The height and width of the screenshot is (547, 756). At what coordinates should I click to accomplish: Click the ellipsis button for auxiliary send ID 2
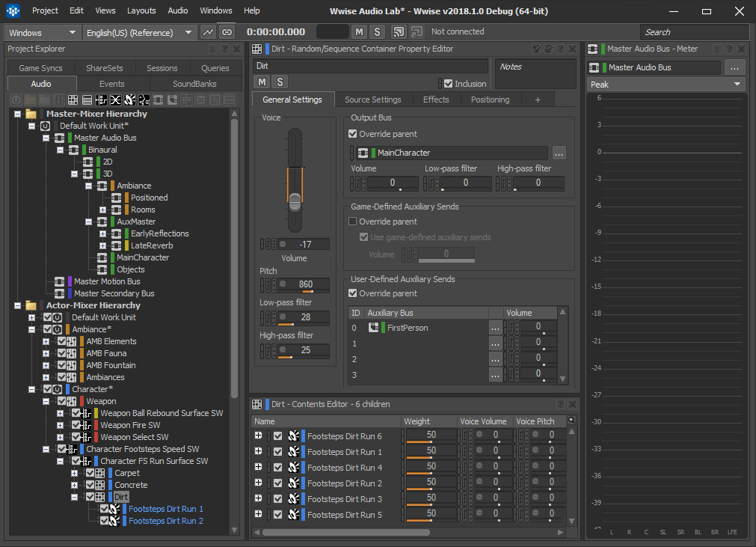tap(495, 359)
